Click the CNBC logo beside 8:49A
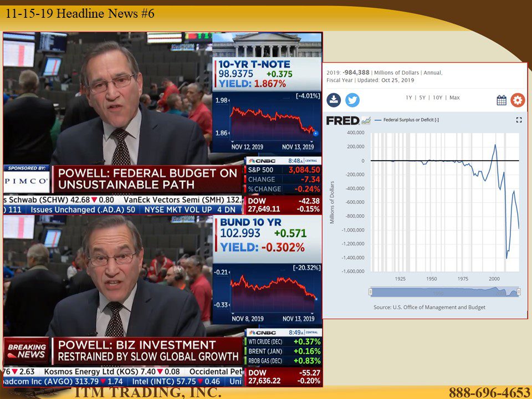This screenshot has width=532, height=399. [x=262, y=332]
